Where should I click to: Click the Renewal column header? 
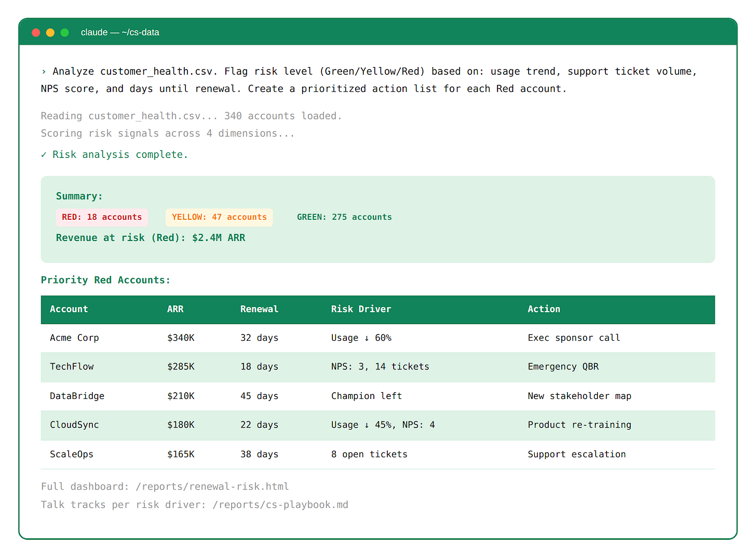(259, 309)
